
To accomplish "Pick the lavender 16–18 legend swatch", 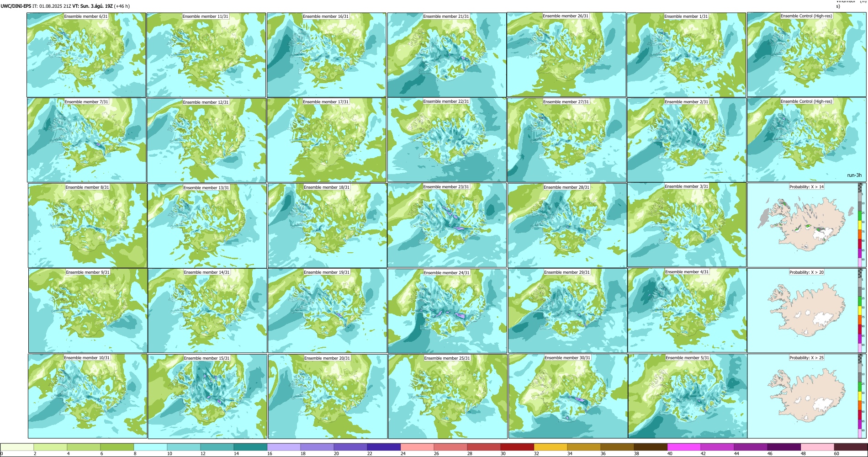I will [284, 447].
